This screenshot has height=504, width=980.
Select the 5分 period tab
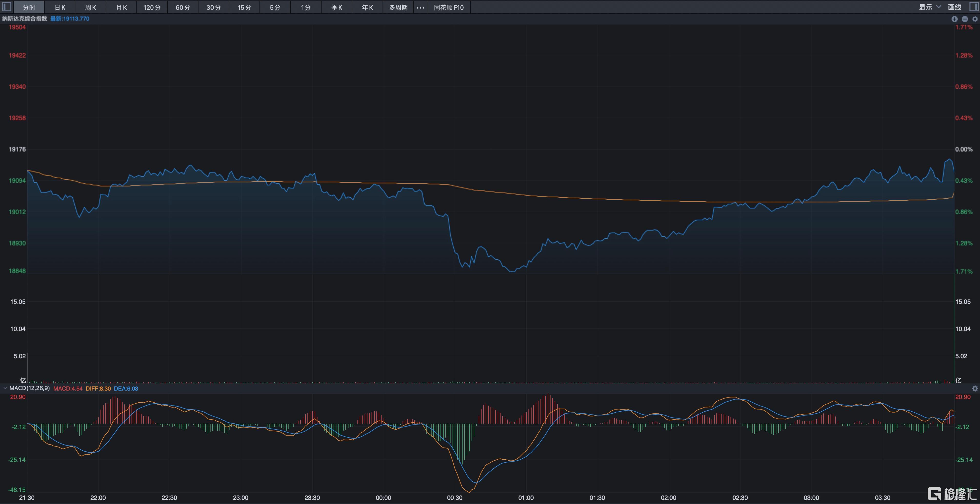(275, 8)
